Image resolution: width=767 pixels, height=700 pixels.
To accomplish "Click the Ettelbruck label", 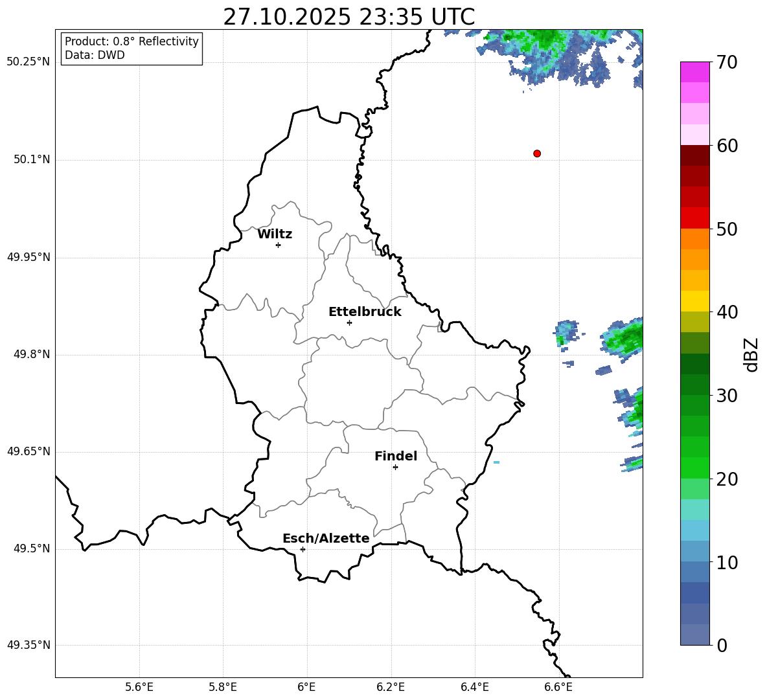I will click(365, 312).
